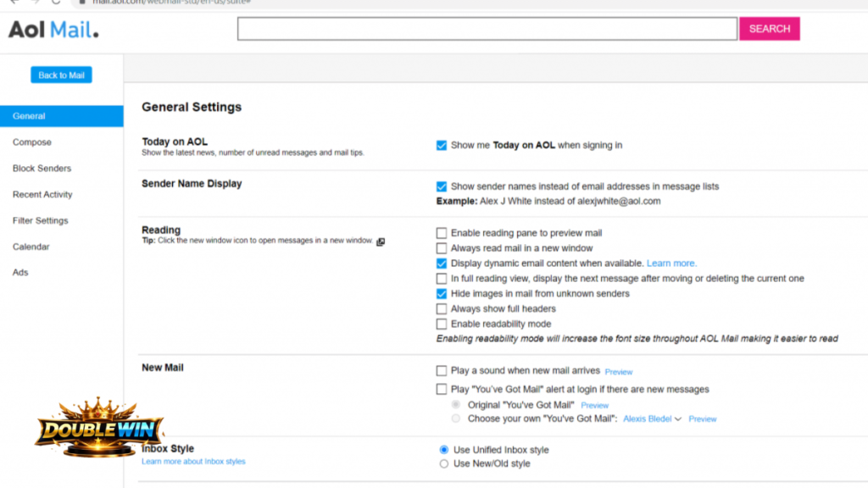
Task: Click the General Settings heading
Action: 192,107
